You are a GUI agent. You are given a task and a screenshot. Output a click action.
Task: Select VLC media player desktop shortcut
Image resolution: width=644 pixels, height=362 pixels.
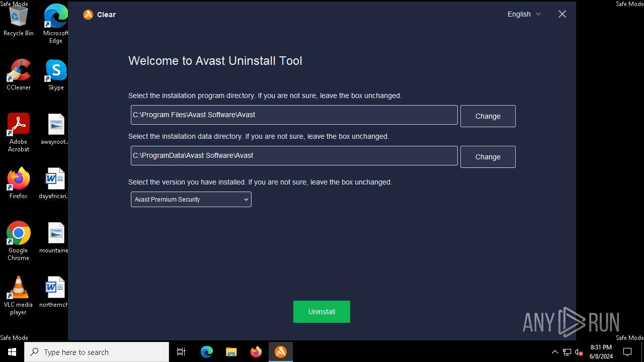tap(19, 295)
